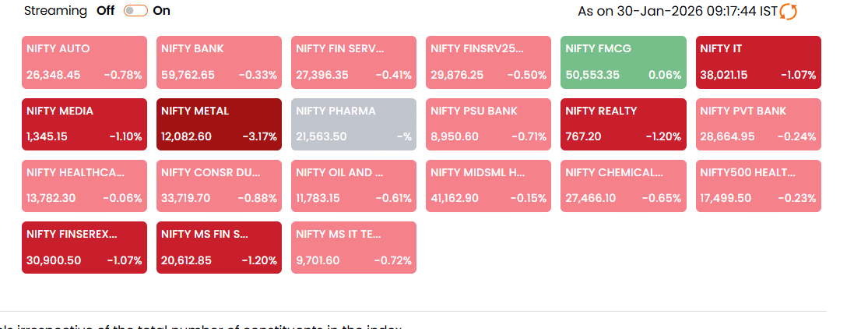Select the NIFTY BANK index tile
This screenshot has height=329, width=868.
coord(219,62)
